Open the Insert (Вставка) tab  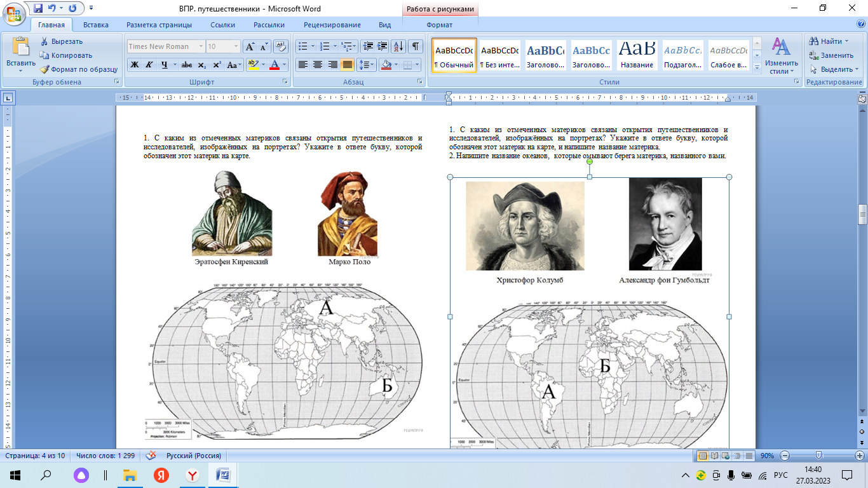pos(96,25)
